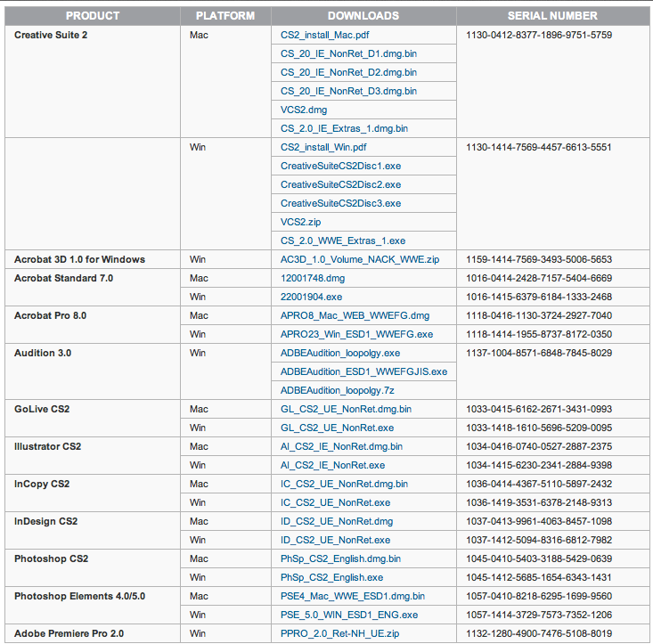The width and height of the screenshot is (653, 644).
Task: Download AI_CS2_IE_NonRet.exe
Action: [x=332, y=466]
